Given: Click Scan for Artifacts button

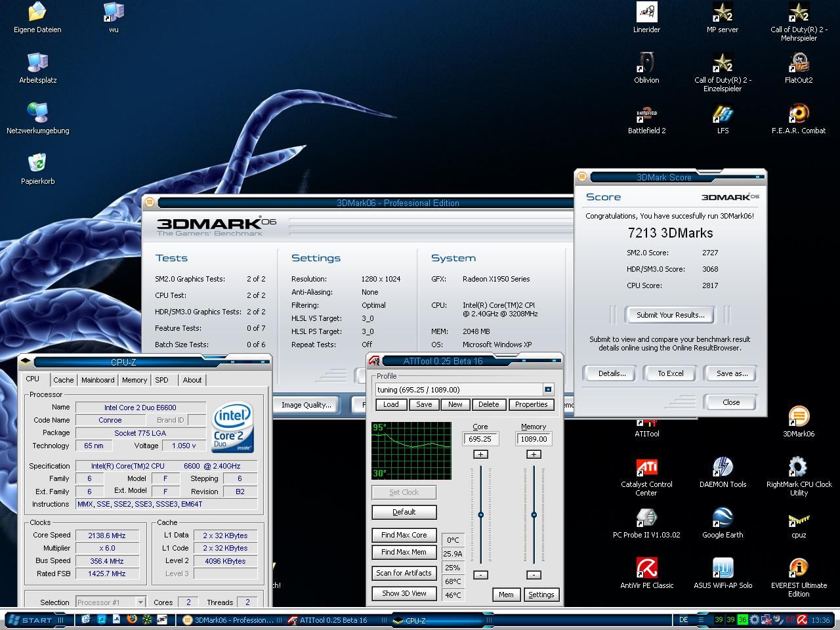Looking at the screenshot, I should coord(404,573).
